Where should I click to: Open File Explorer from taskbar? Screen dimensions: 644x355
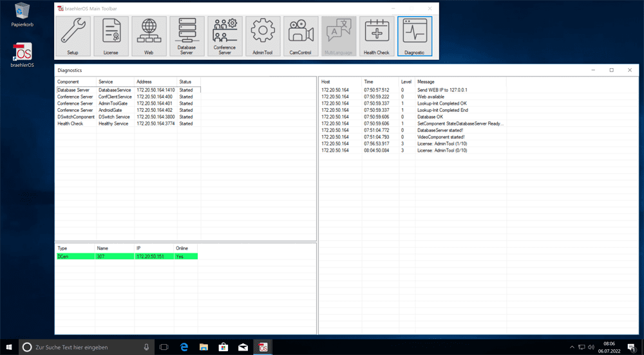point(204,347)
